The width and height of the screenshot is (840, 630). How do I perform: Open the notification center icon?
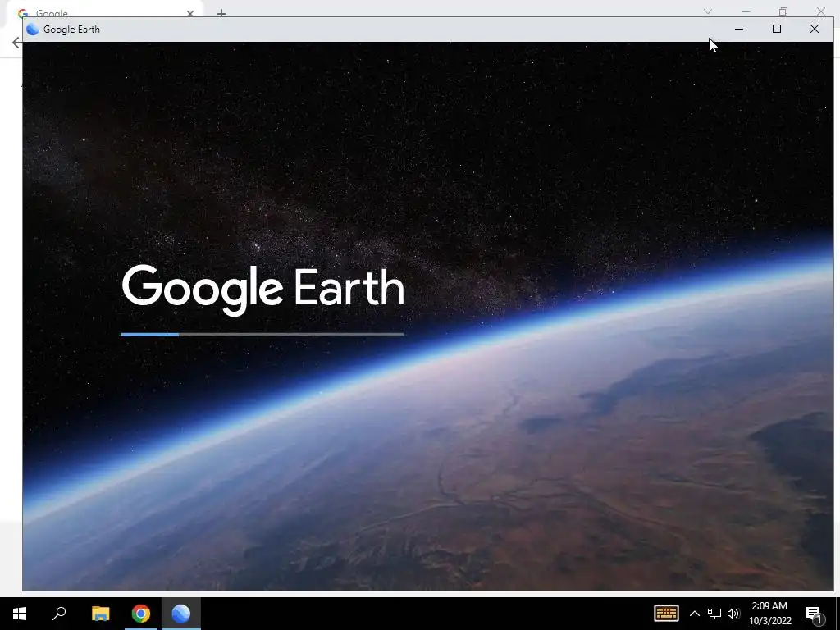pyautogui.click(x=814, y=614)
